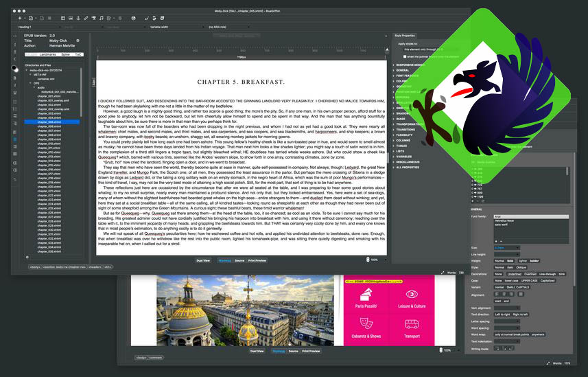Click the foreground/background color swatch in sidebar
Screen dimensions: 588x377
(x=14, y=69)
